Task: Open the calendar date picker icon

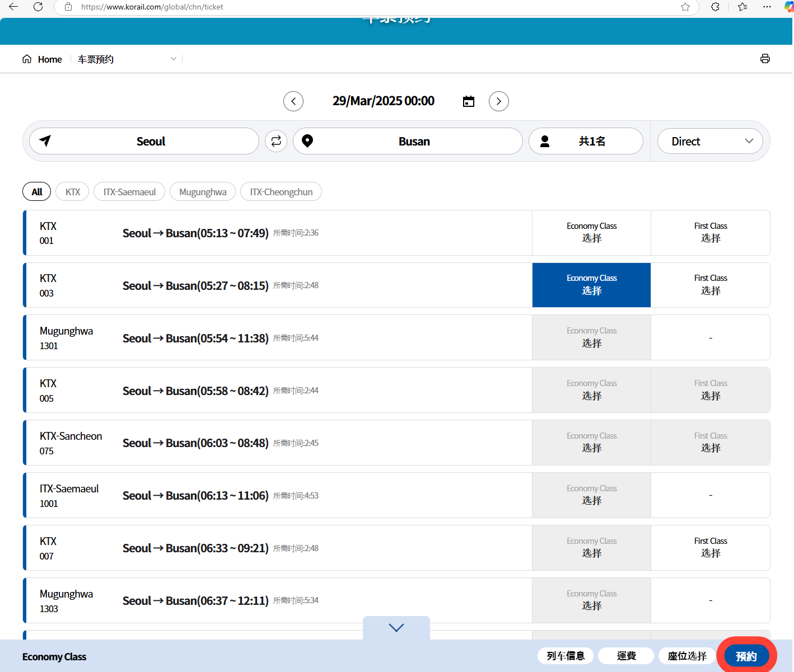Action: pos(469,101)
